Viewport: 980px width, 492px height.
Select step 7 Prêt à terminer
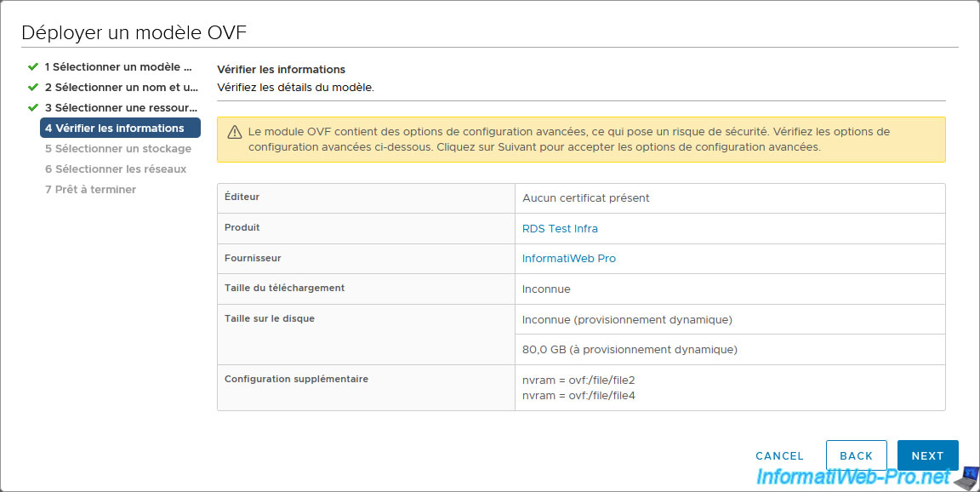90,190
